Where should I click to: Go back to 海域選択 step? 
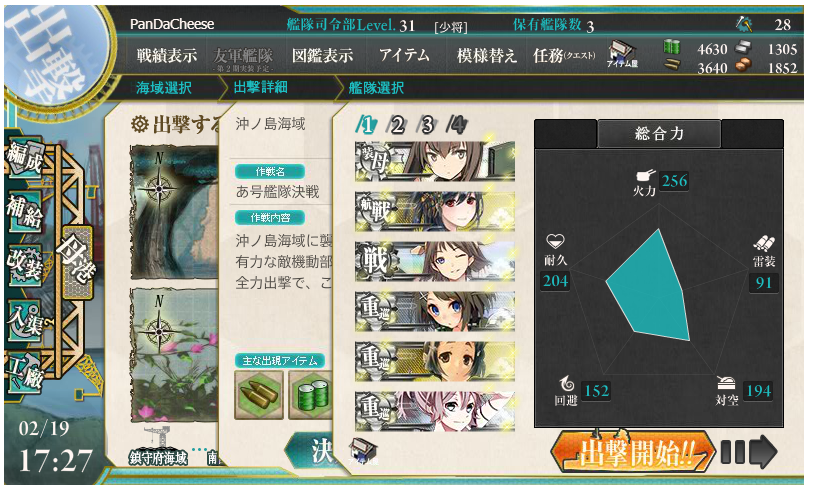(164, 88)
